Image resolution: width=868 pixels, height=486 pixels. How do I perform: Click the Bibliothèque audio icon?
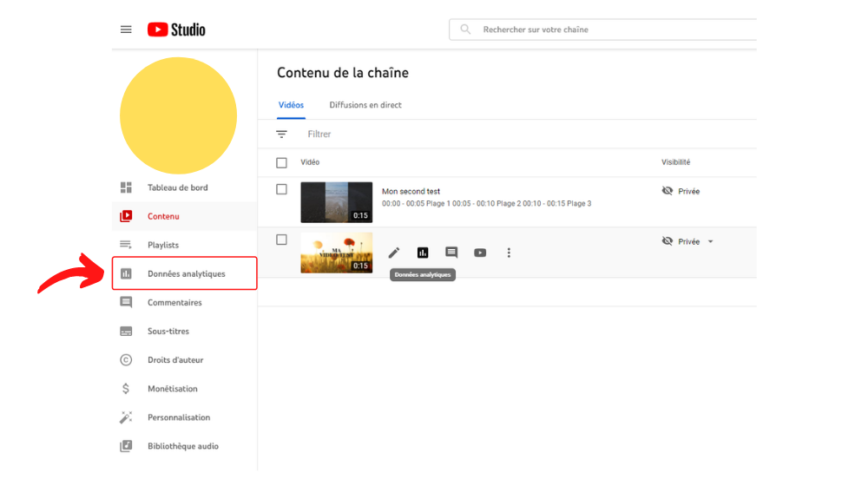[126, 446]
